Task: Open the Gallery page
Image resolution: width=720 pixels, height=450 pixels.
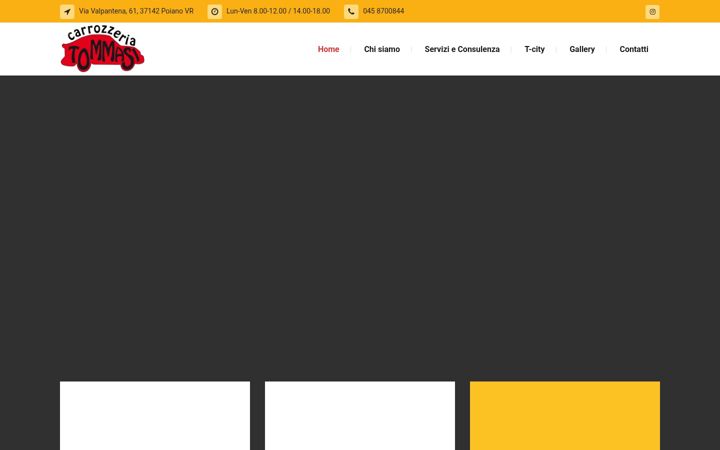Action: (x=582, y=49)
